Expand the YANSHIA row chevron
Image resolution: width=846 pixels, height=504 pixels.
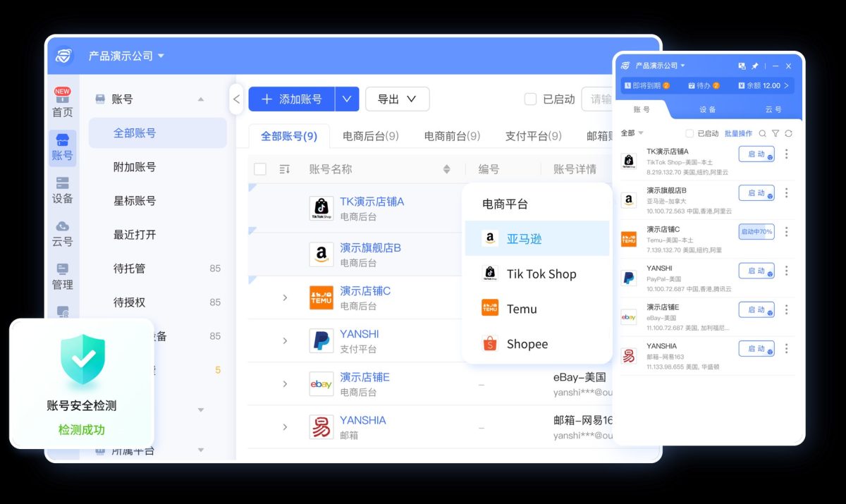click(x=285, y=427)
